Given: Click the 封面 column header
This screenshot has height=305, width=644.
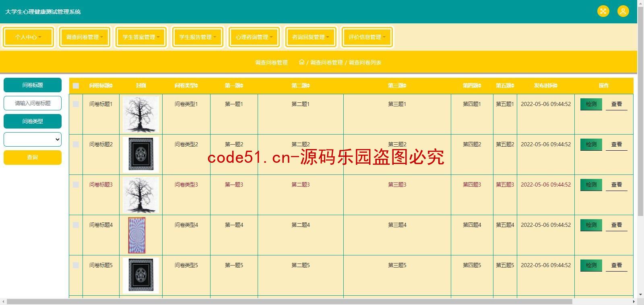Looking at the screenshot, I should [x=141, y=85].
